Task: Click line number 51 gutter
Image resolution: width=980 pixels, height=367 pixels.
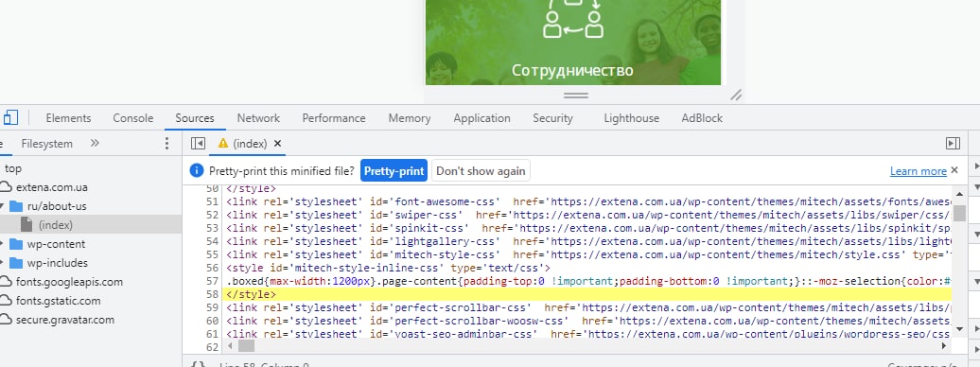Action: (212, 201)
